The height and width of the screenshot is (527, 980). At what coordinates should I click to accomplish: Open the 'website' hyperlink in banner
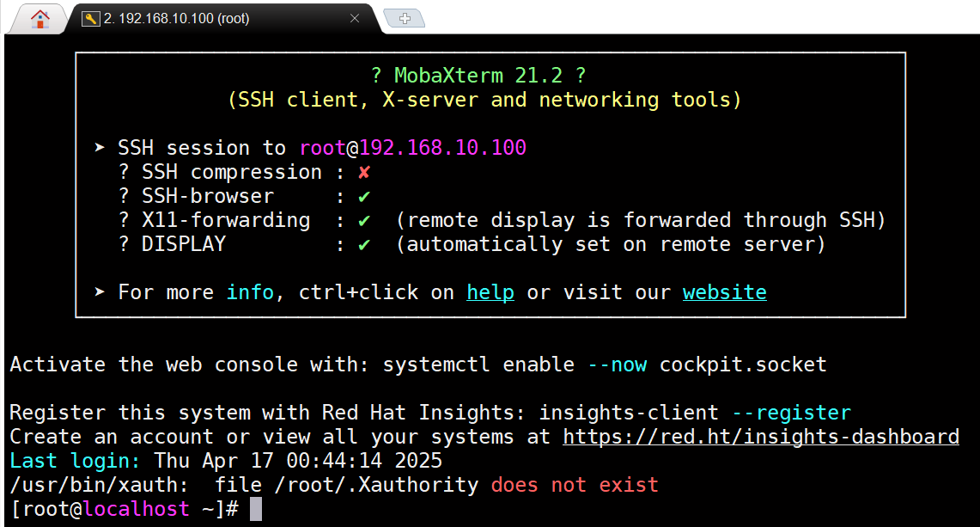click(724, 292)
